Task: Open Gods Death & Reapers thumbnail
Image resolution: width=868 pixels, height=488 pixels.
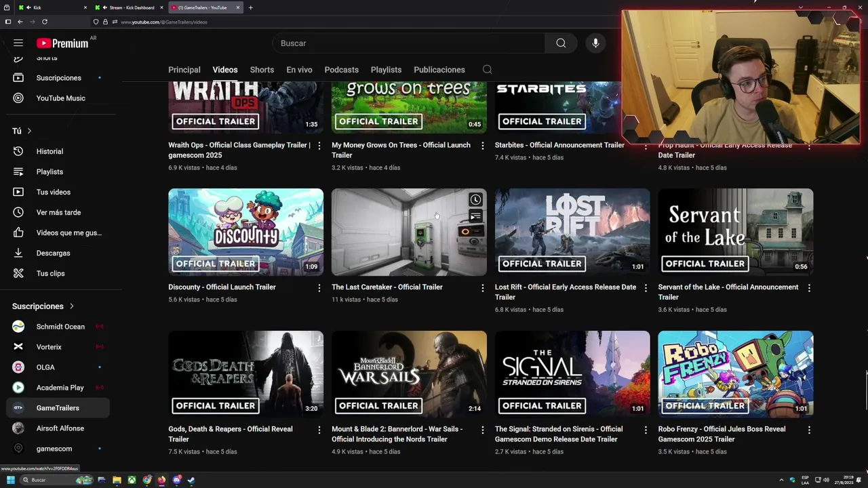Action: (245, 374)
